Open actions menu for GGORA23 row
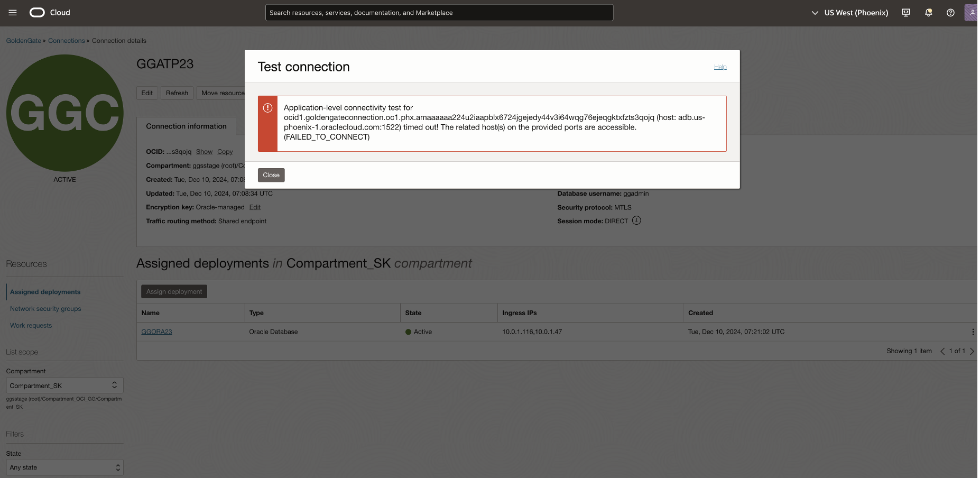Viewport: 980px width, 478px height. tap(973, 332)
